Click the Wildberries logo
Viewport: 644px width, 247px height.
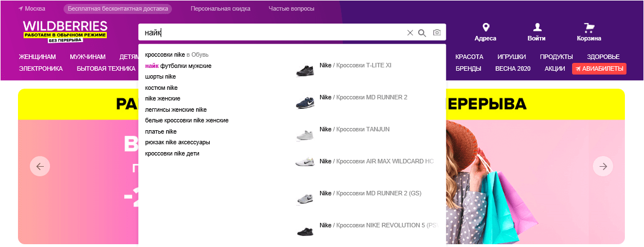tap(65, 31)
